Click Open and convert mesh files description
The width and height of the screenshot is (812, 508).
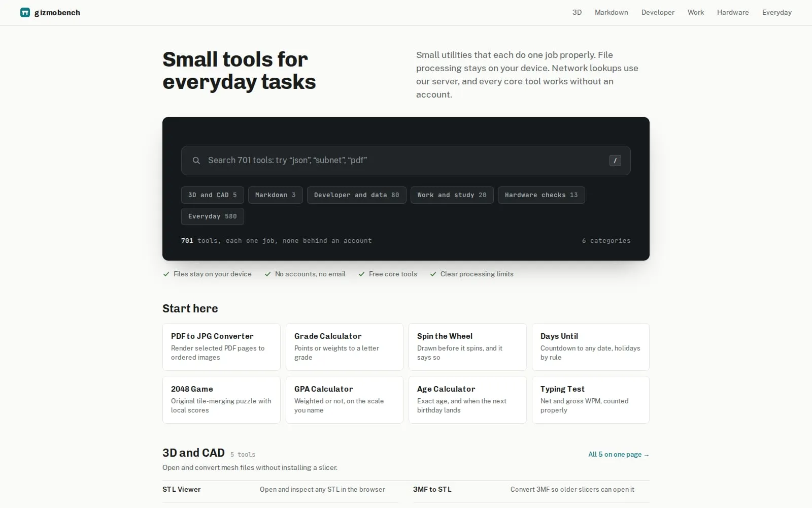pyautogui.click(x=250, y=468)
